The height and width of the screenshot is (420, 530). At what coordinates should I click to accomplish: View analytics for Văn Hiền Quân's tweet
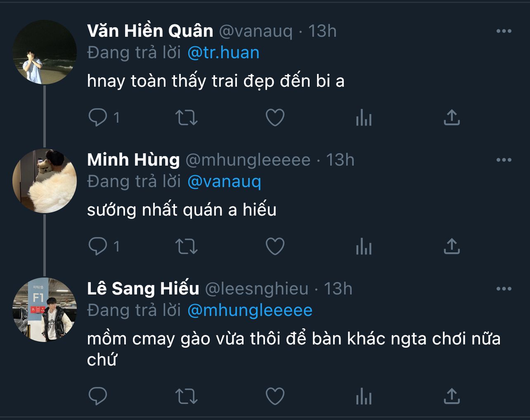click(x=364, y=118)
